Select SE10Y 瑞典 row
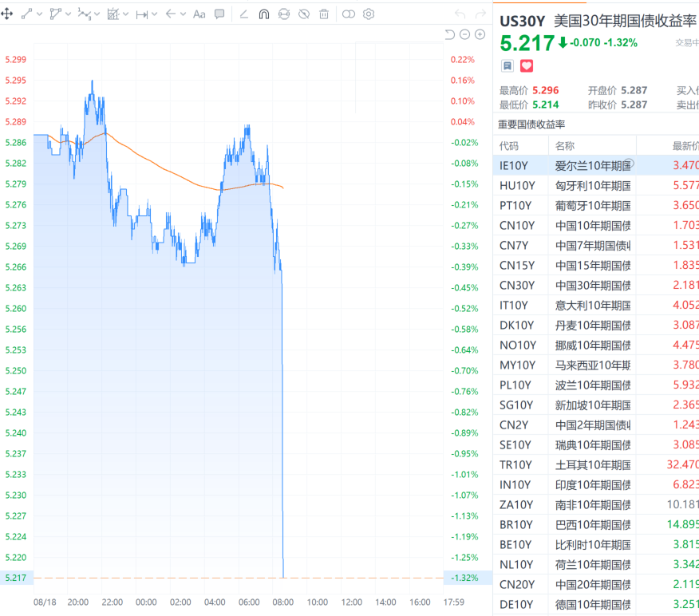Viewport: 699px width, 616px height. [596, 444]
